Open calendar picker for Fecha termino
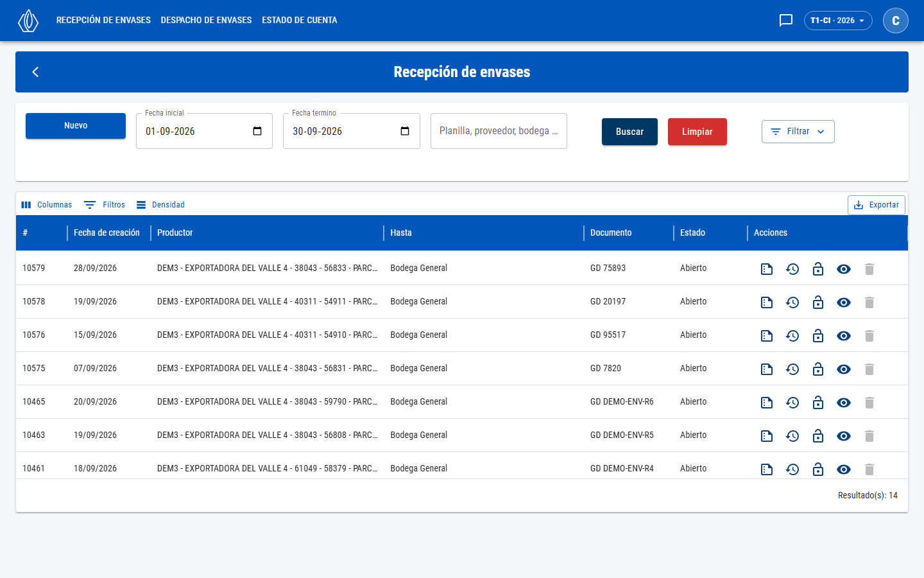Viewport: 924px width, 578px height. click(405, 131)
